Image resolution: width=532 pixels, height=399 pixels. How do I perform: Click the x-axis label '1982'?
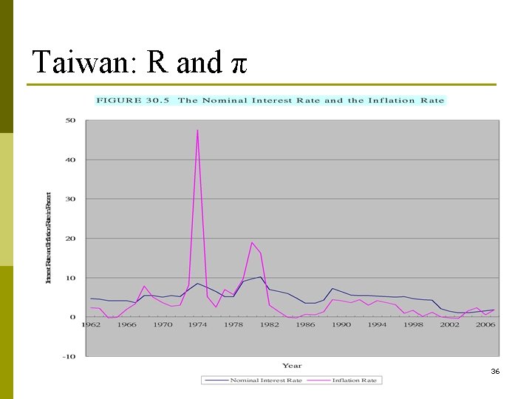(270, 324)
